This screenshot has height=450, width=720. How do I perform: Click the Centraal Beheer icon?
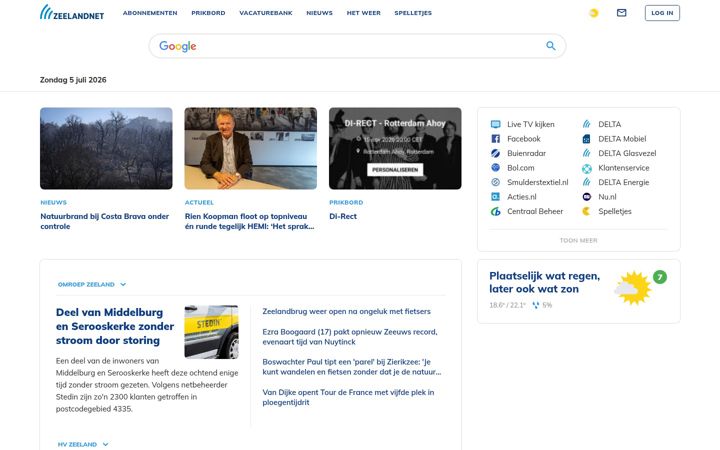(495, 211)
